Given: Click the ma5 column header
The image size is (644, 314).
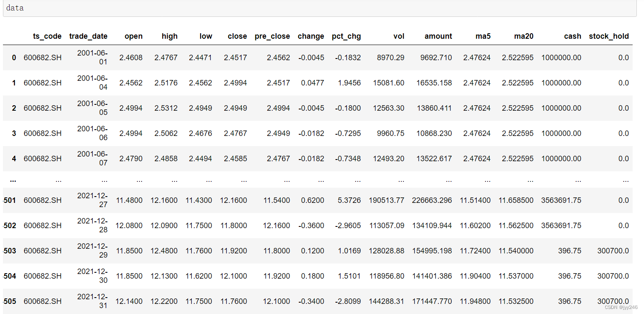Looking at the screenshot, I should (x=483, y=36).
